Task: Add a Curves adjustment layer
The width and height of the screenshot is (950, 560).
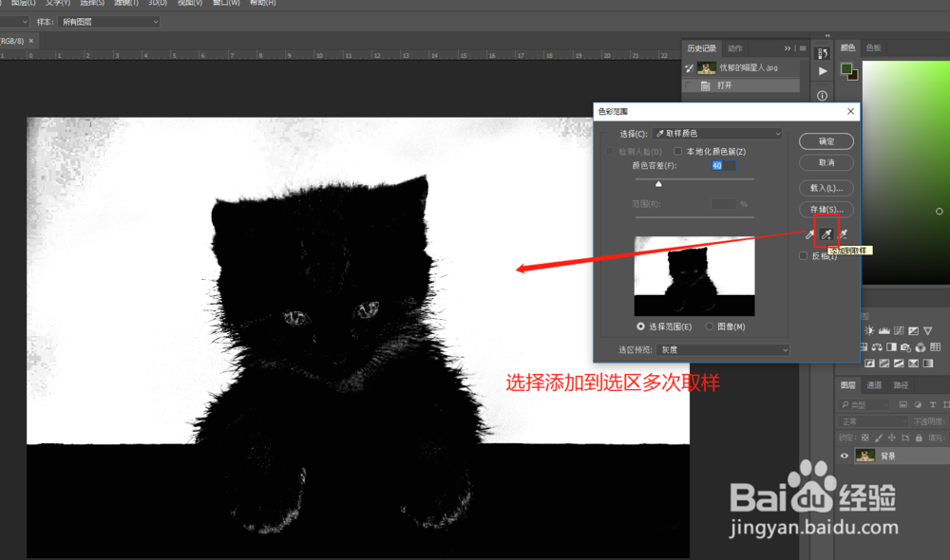Action: (899, 330)
